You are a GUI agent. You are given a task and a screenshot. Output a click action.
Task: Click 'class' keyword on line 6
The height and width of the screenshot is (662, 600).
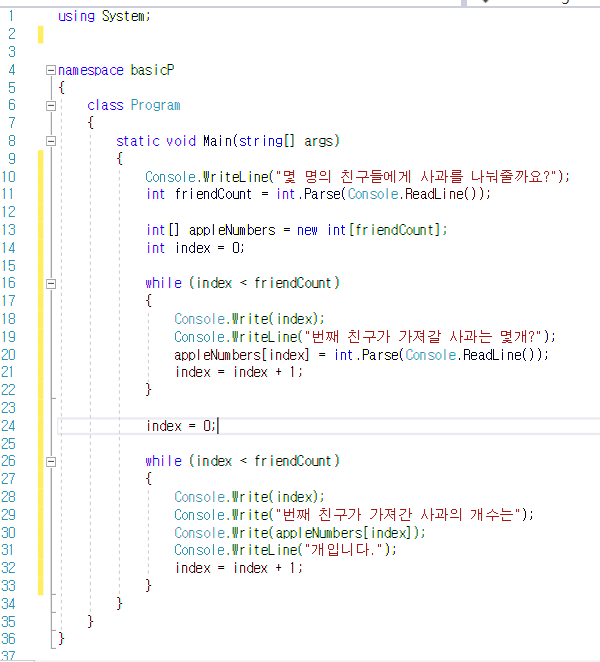coord(105,105)
